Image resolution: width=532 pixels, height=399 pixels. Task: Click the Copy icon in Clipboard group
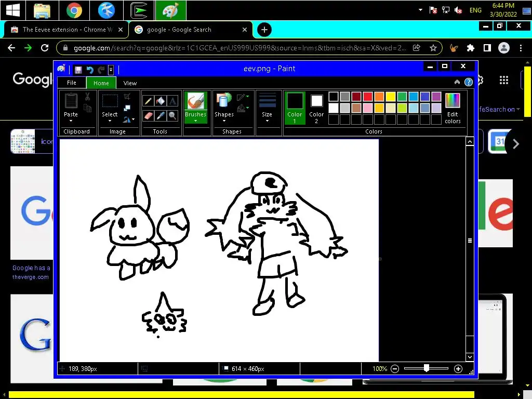[x=87, y=108]
